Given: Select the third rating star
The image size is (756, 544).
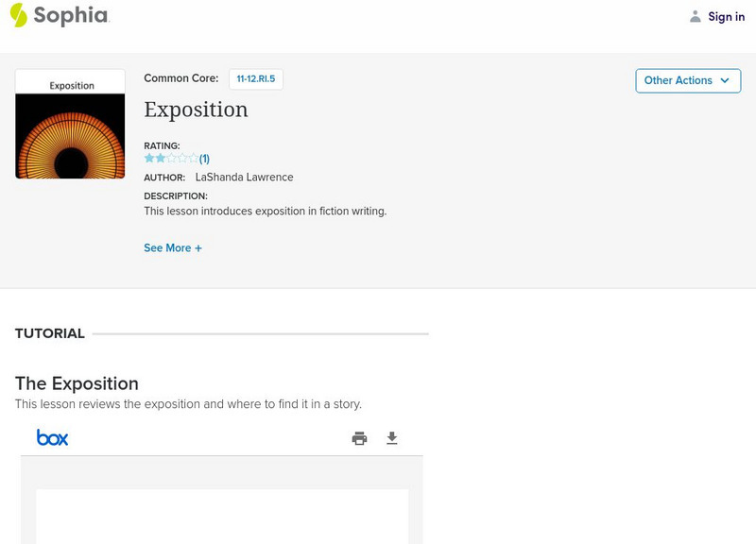Looking at the screenshot, I should tap(172, 159).
